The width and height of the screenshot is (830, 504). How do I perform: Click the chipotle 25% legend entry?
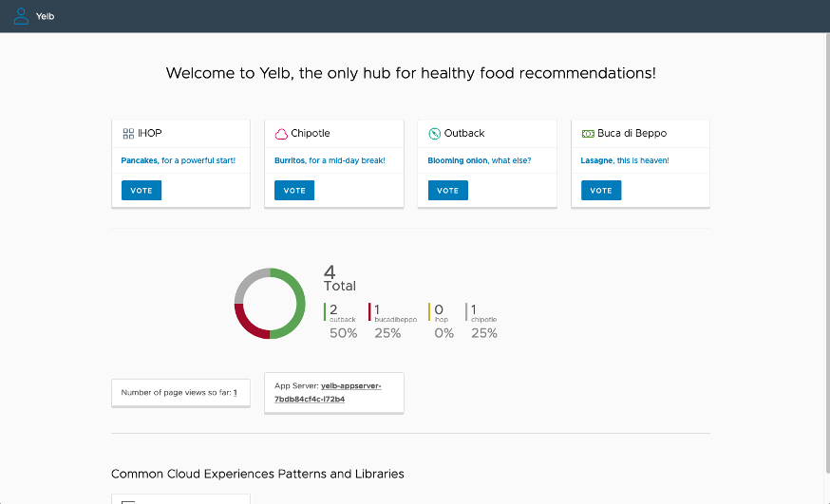pyautogui.click(x=481, y=321)
